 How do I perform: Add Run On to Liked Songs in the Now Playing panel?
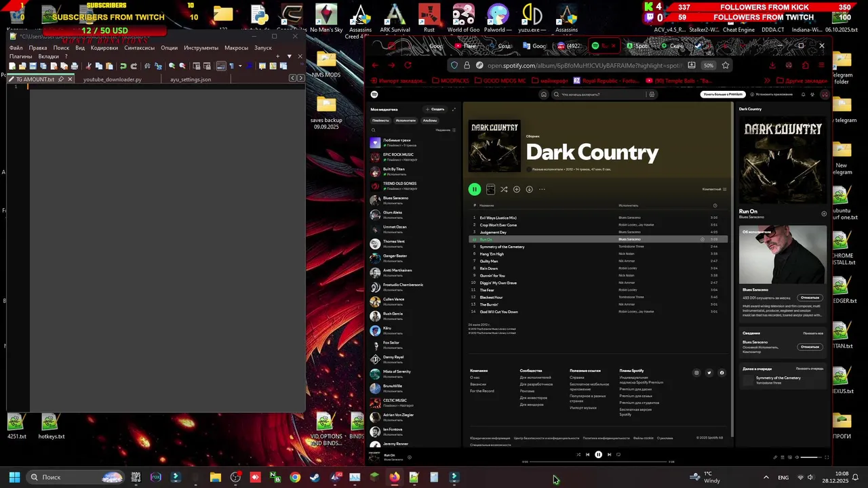click(824, 213)
